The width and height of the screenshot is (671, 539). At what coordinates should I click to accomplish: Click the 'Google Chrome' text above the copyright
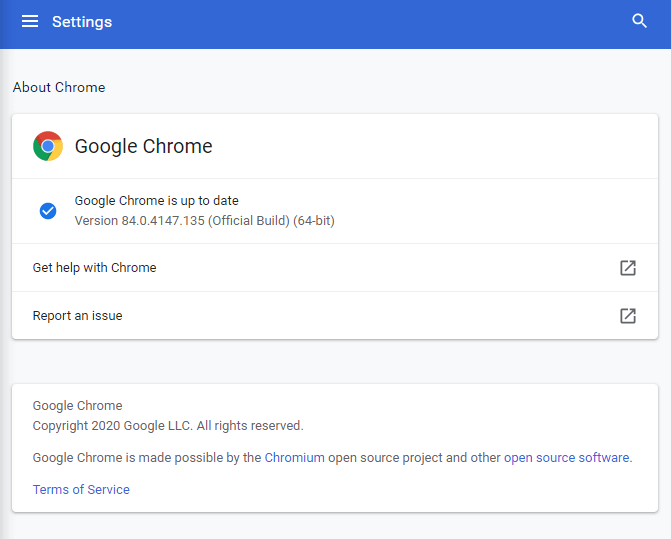(x=77, y=406)
